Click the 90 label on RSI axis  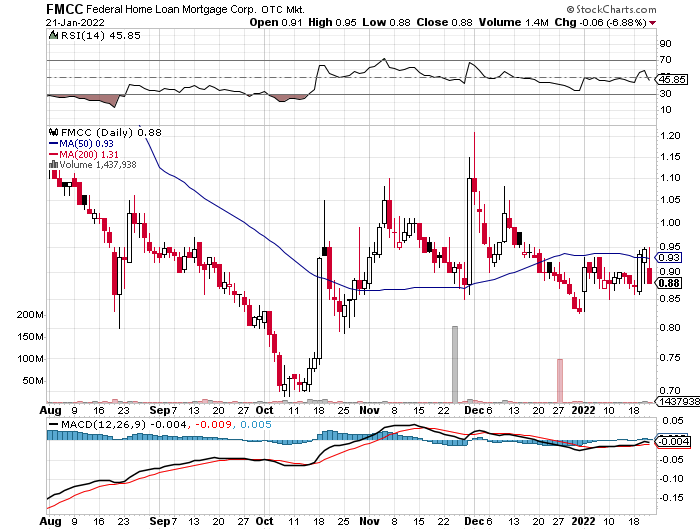pos(665,43)
